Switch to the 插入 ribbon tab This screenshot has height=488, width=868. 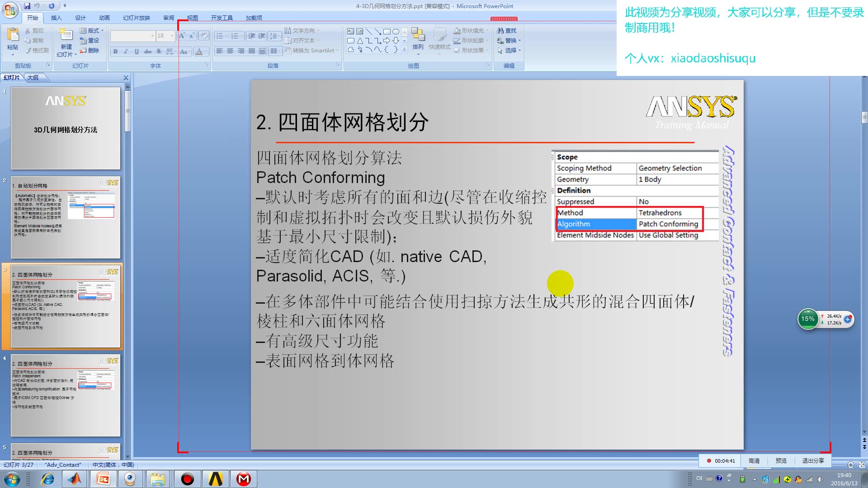tap(55, 18)
